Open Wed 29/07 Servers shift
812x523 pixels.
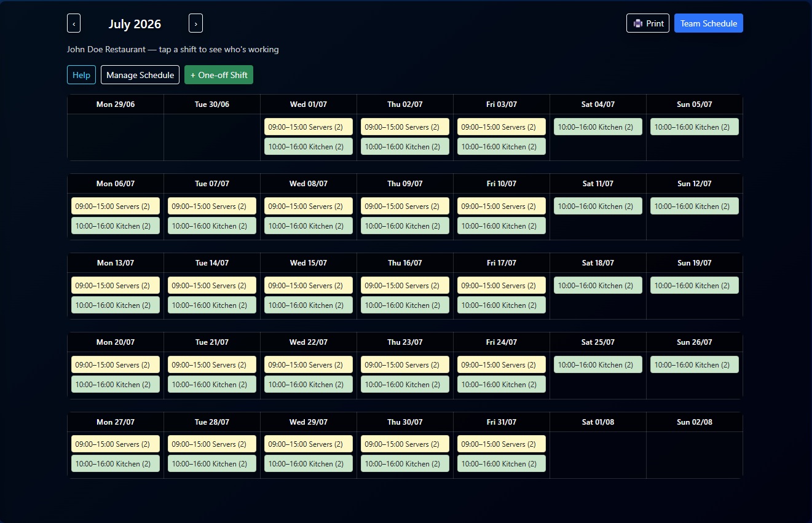309,444
